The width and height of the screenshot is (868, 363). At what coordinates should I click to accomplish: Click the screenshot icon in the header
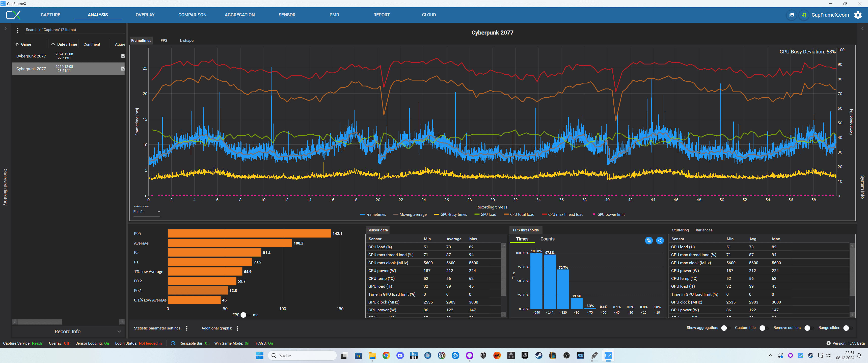pyautogui.click(x=792, y=15)
